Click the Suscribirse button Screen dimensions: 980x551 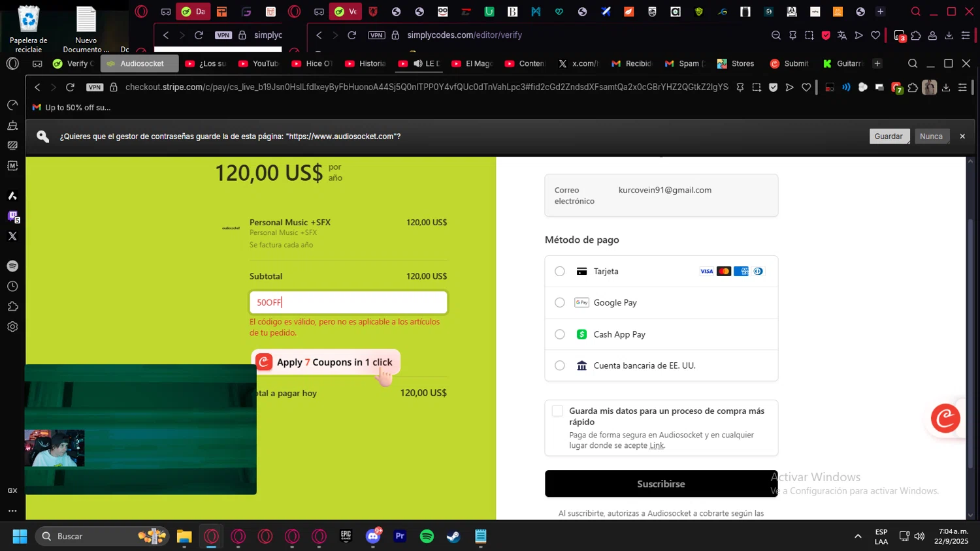pyautogui.click(x=661, y=484)
